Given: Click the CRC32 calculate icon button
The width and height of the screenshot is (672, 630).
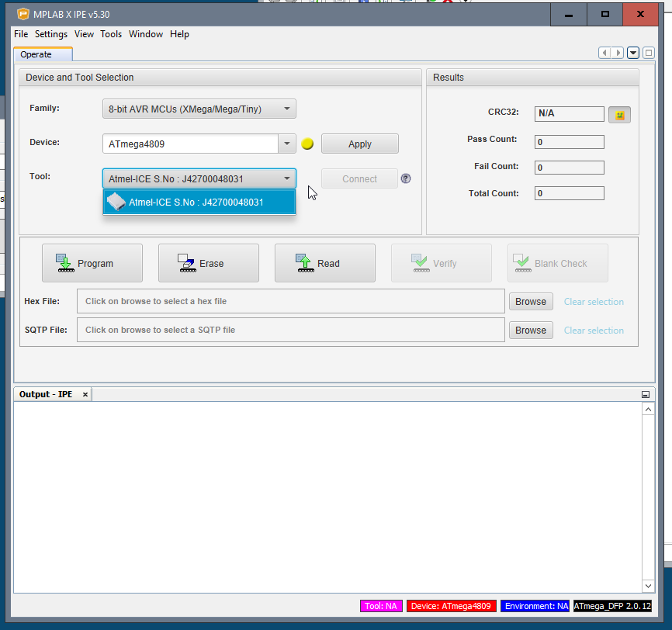Looking at the screenshot, I should 619,115.
